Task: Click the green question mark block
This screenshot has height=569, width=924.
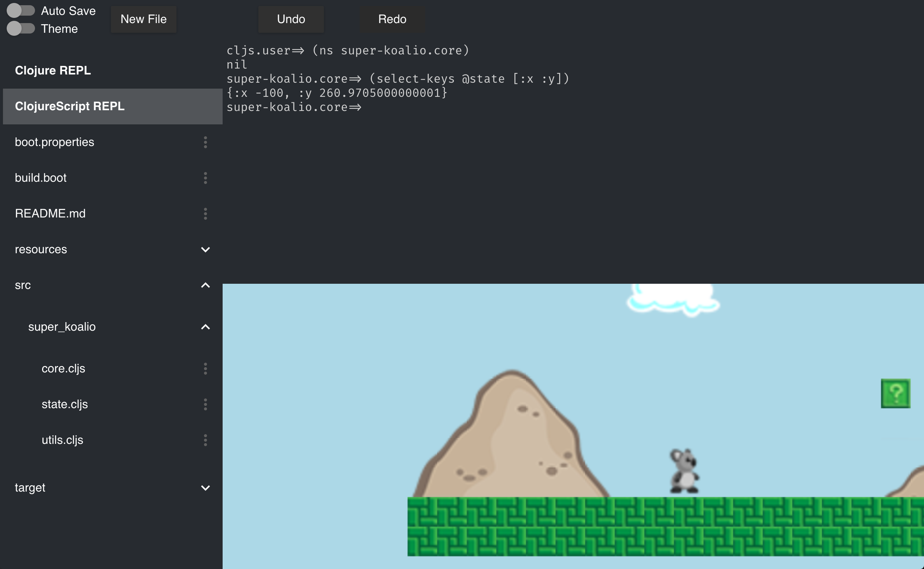Action: [x=895, y=393]
